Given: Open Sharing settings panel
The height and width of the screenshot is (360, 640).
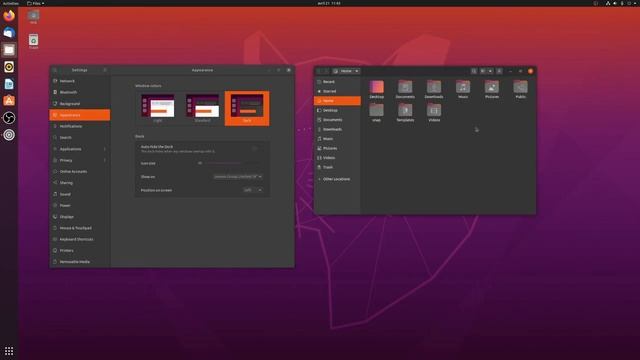Looking at the screenshot, I should pyautogui.click(x=80, y=183).
